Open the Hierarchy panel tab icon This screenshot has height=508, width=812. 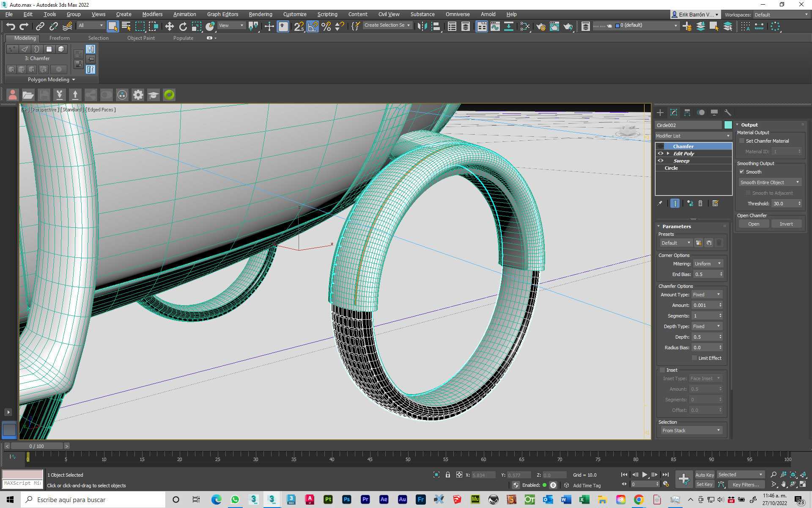[x=687, y=113]
